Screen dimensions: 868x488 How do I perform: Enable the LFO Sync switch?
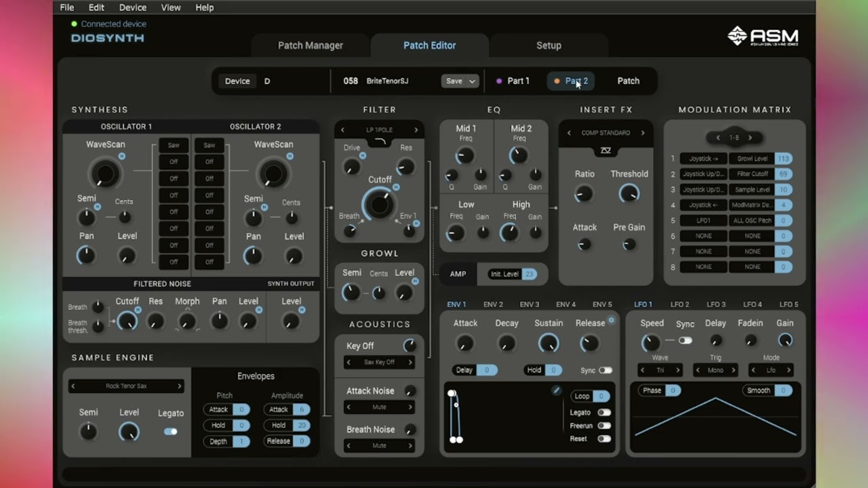click(x=686, y=340)
